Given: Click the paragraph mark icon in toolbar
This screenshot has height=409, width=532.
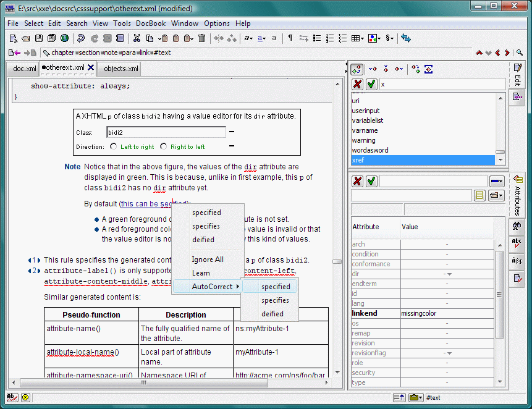Looking at the screenshot, I should (x=290, y=38).
